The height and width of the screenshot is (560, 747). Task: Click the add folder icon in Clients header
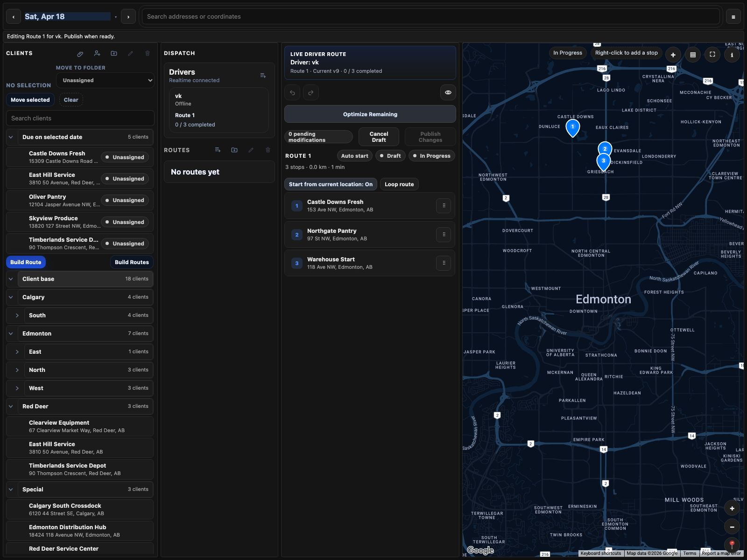[114, 54]
